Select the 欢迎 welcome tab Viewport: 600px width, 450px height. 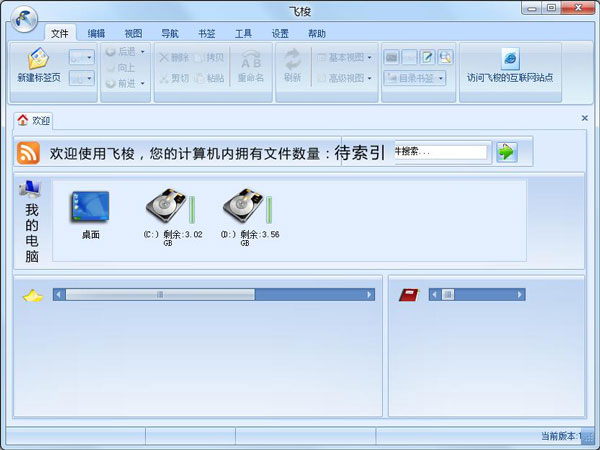click(x=33, y=121)
